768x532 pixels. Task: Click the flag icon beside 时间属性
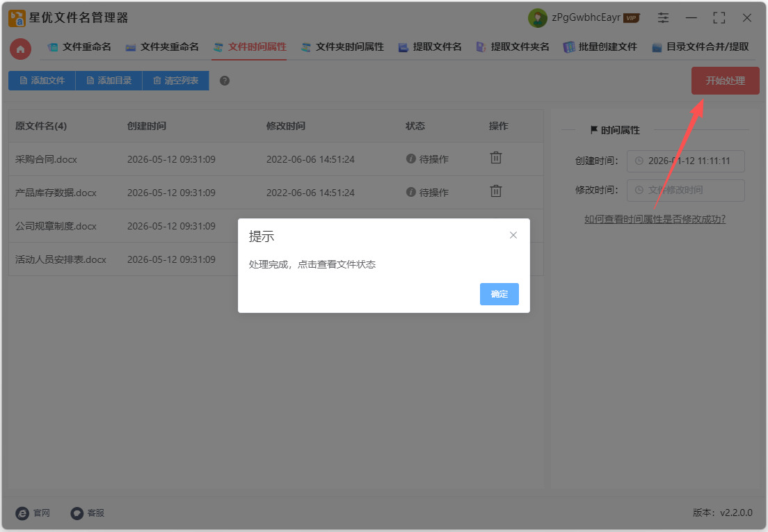593,129
